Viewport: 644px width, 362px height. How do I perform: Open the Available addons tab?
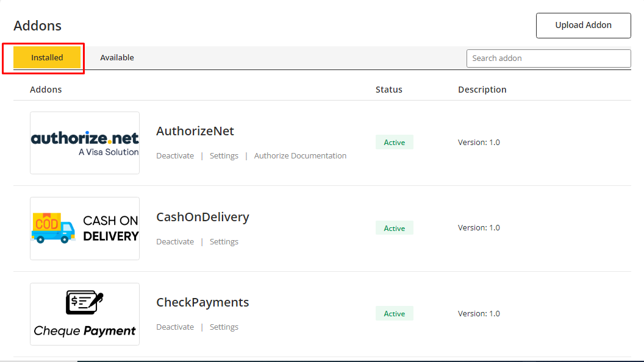pos(117,58)
